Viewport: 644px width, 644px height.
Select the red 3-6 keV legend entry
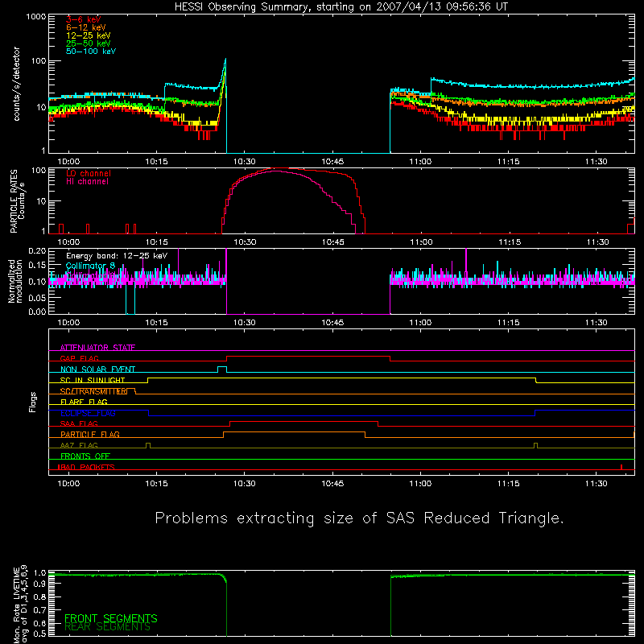[84, 19]
